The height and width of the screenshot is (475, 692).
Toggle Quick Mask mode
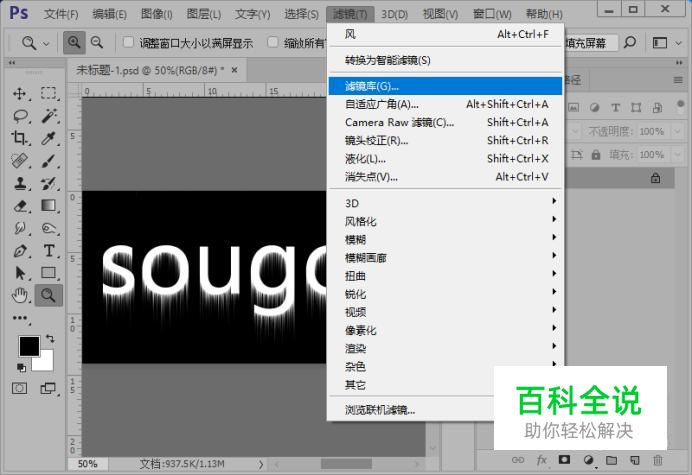tap(19, 388)
